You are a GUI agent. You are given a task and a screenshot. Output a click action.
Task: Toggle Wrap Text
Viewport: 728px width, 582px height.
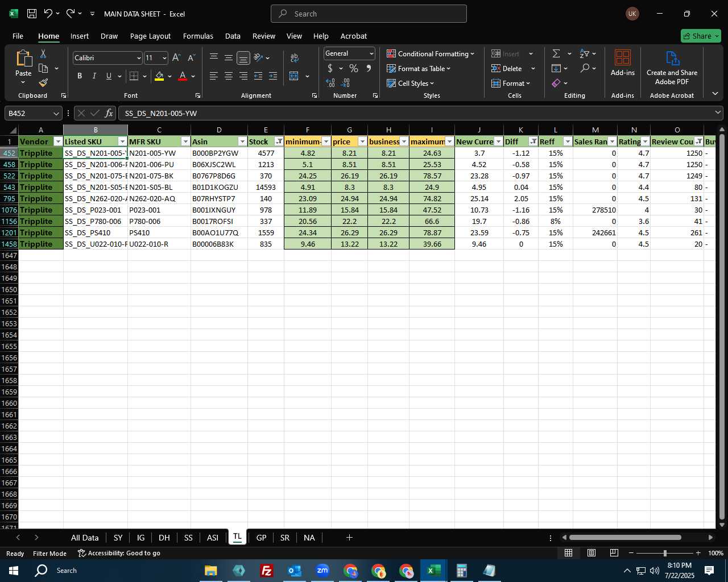pyautogui.click(x=294, y=57)
